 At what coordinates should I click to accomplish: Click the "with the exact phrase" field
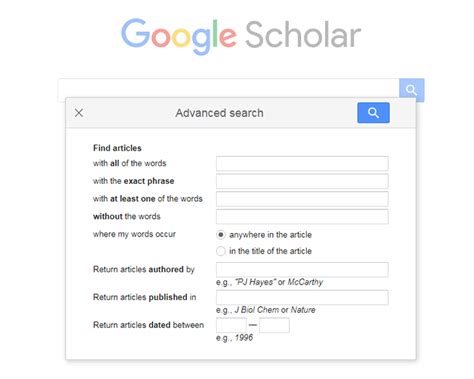pos(302,181)
